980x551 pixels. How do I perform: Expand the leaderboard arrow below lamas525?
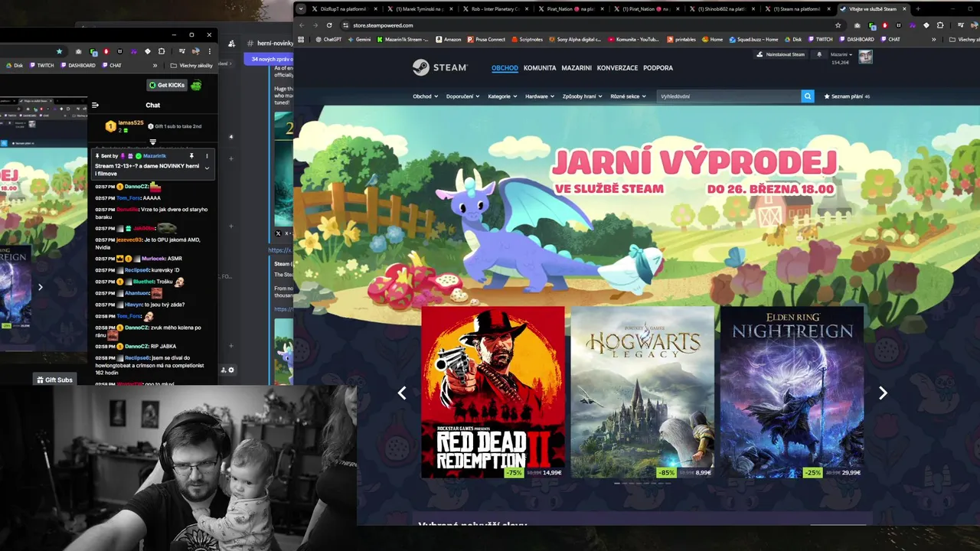coord(153,142)
